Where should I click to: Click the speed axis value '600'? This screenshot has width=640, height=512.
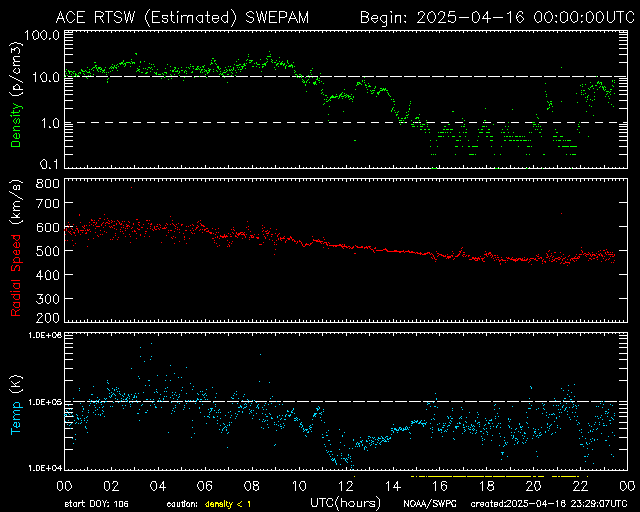coord(48,227)
